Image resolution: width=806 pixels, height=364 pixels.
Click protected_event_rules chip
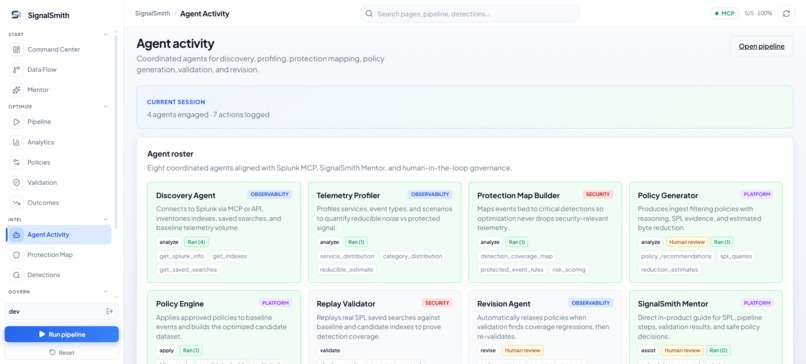[512, 269]
